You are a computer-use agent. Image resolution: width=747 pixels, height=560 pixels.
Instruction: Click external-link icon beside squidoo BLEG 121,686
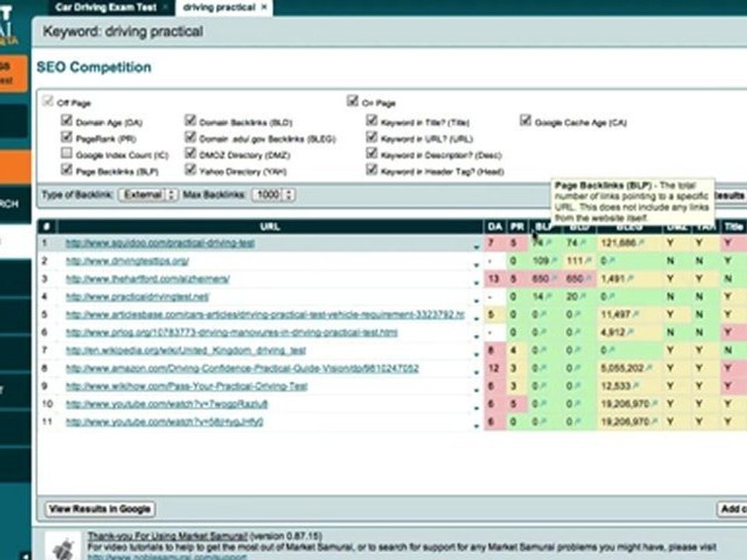641,243
